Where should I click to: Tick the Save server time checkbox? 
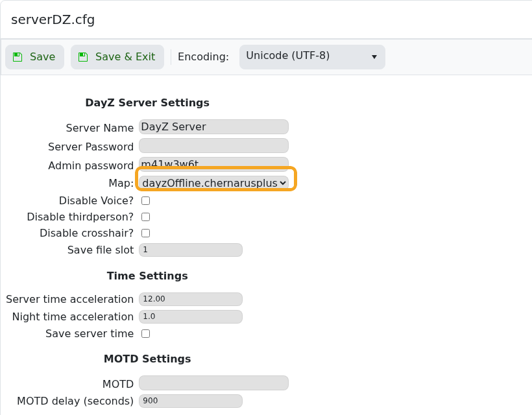[x=145, y=334]
